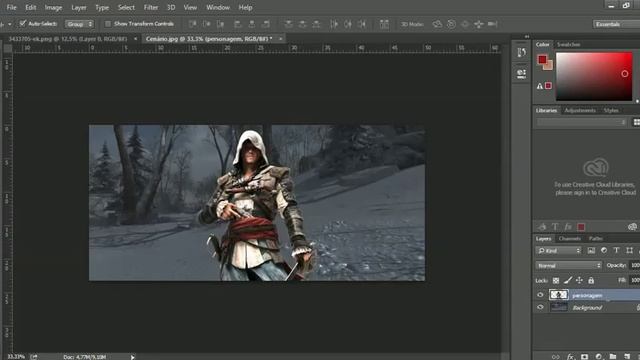Pick a color in the color field
This screenshot has height=360, width=640.
tap(594, 76)
